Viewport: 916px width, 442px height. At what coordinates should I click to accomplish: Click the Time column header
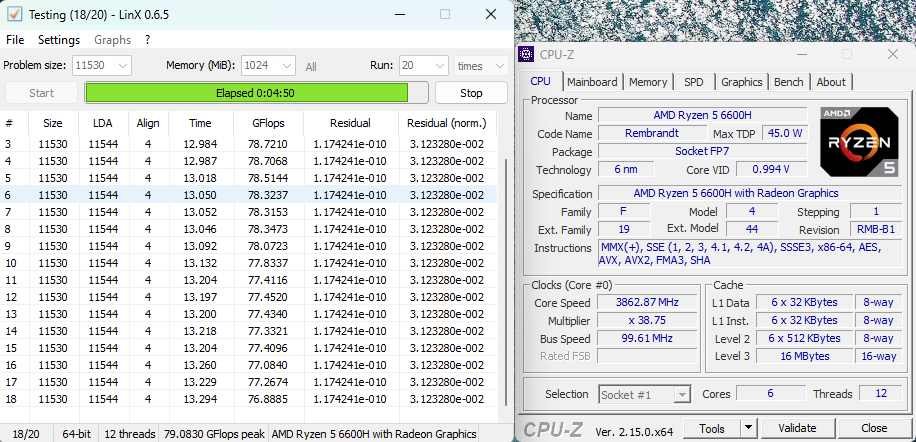tap(200, 123)
